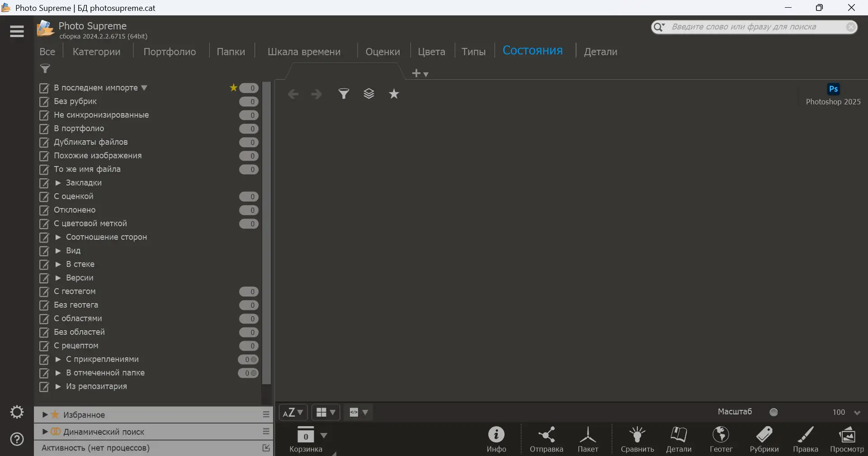The image size is (868, 456).
Task: Launch Photoshop 2025 shortcut
Action: pyautogui.click(x=833, y=95)
